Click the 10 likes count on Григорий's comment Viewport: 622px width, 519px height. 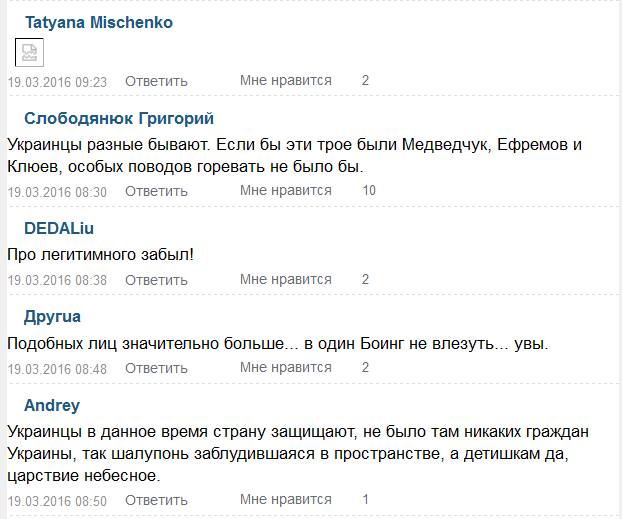369,190
